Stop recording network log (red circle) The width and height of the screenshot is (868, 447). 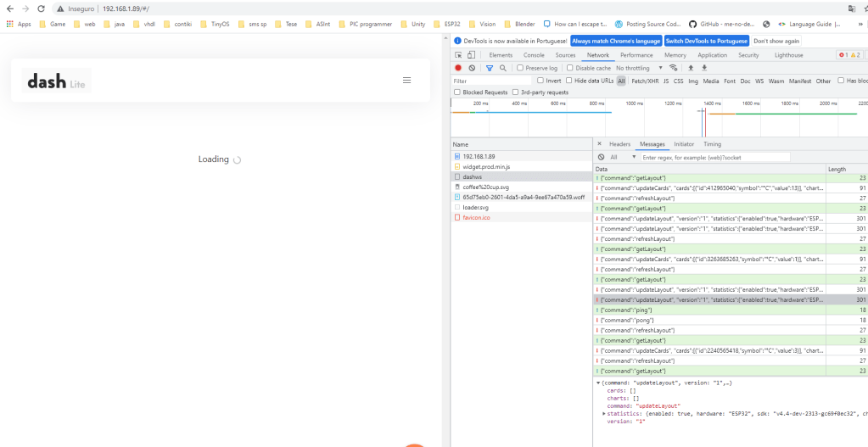458,68
